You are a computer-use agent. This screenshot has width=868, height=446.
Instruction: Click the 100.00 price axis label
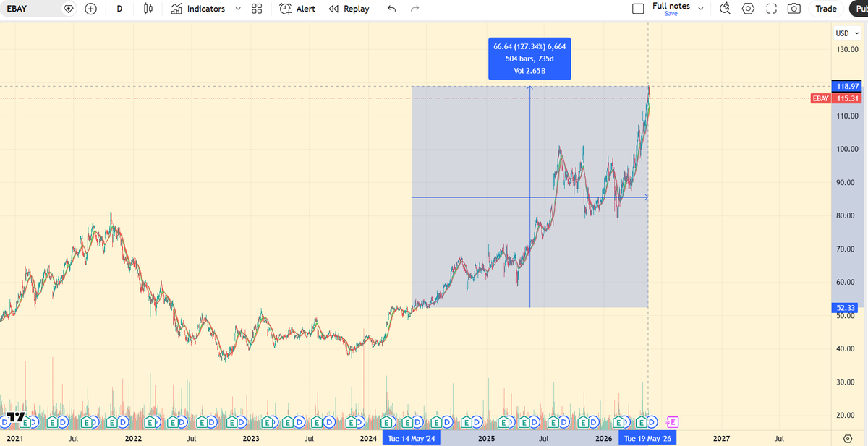[846, 149]
